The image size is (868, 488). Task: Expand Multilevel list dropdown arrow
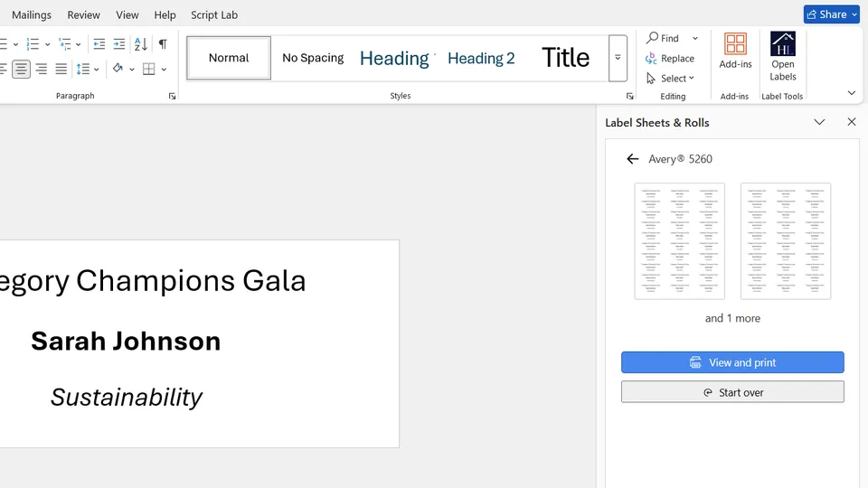click(x=78, y=44)
